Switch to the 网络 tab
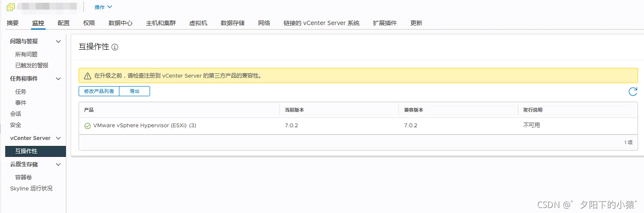644x213 pixels. click(264, 23)
